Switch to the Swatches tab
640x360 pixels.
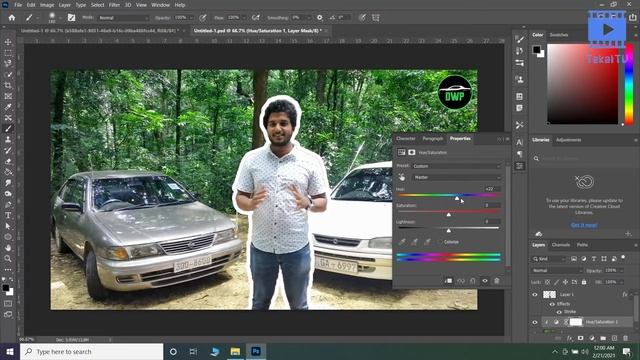pyautogui.click(x=559, y=35)
